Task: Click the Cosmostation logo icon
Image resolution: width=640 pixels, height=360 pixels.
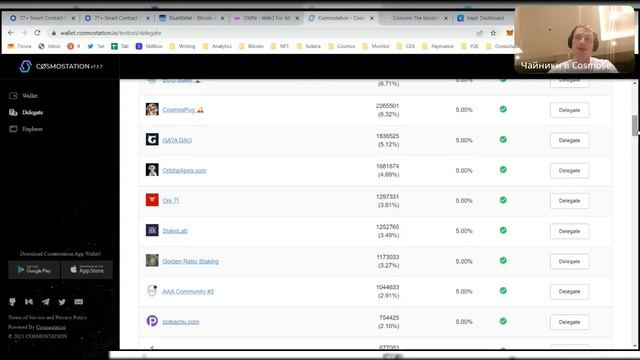Action: pyautogui.click(x=25, y=66)
